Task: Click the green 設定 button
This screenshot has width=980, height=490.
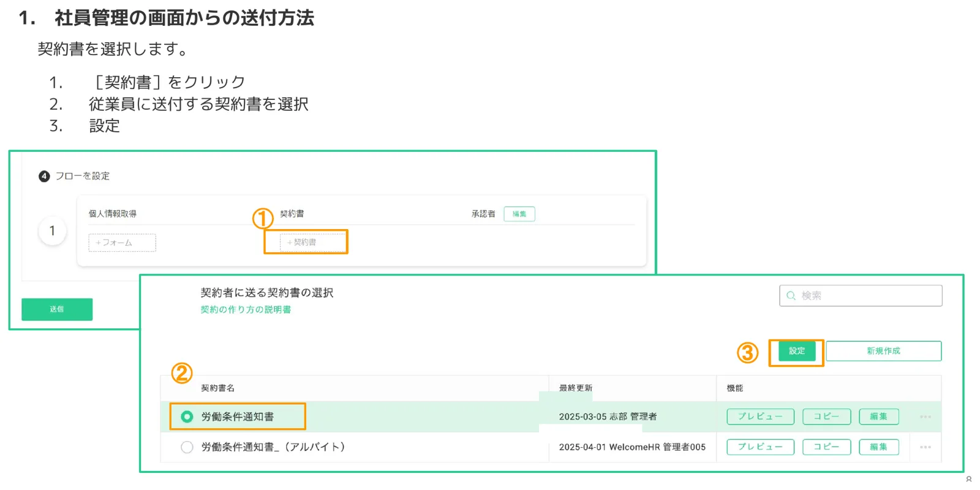Action: coord(797,351)
